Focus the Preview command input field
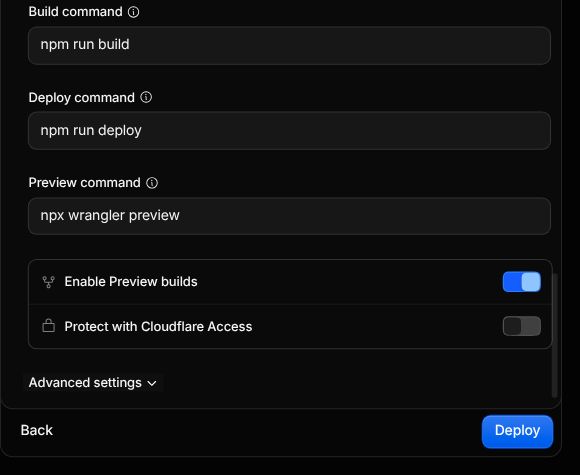 (x=289, y=216)
